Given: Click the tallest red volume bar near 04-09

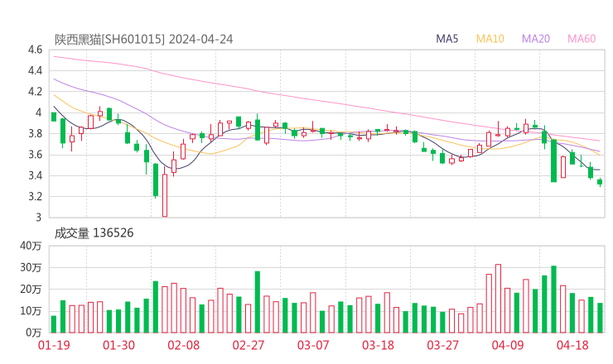Looking at the screenshot, I should tap(498, 299).
